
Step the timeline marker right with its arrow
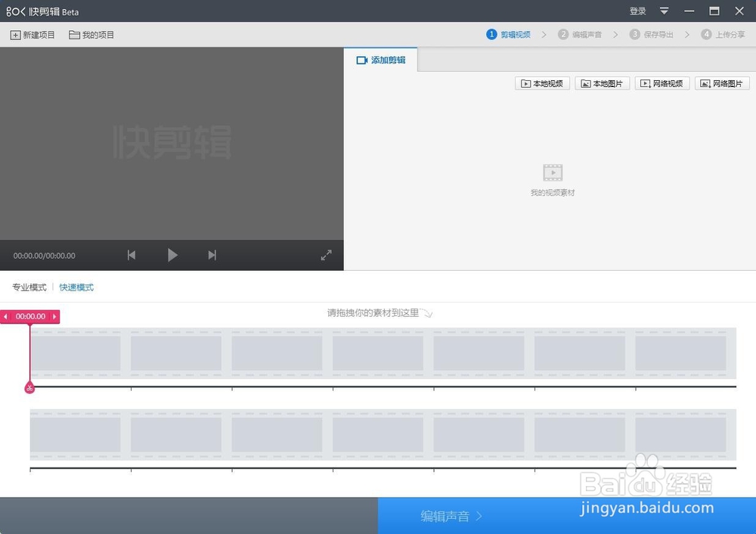pyautogui.click(x=54, y=316)
